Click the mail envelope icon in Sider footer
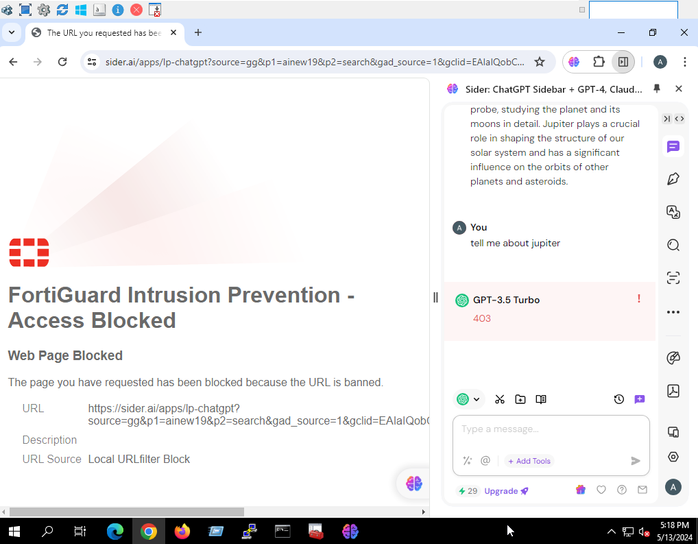698x544 pixels. pyautogui.click(x=642, y=490)
